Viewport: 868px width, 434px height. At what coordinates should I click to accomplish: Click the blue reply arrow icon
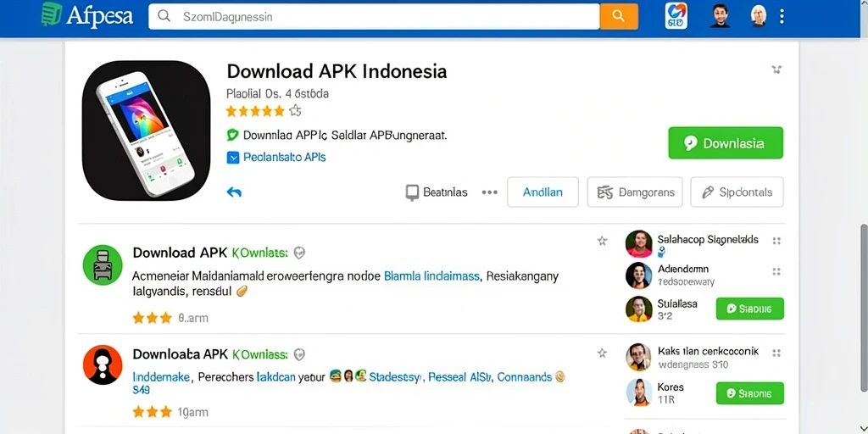[x=234, y=192]
